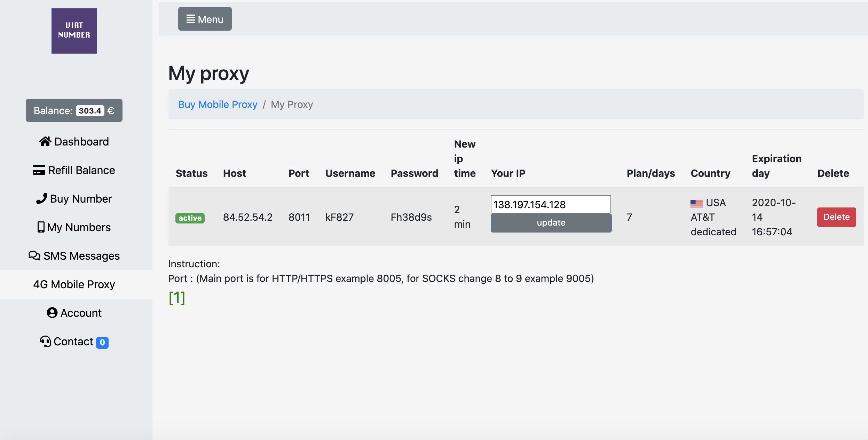Click the My Numbers mobile device icon
The width and height of the screenshot is (868, 440).
(41, 227)
